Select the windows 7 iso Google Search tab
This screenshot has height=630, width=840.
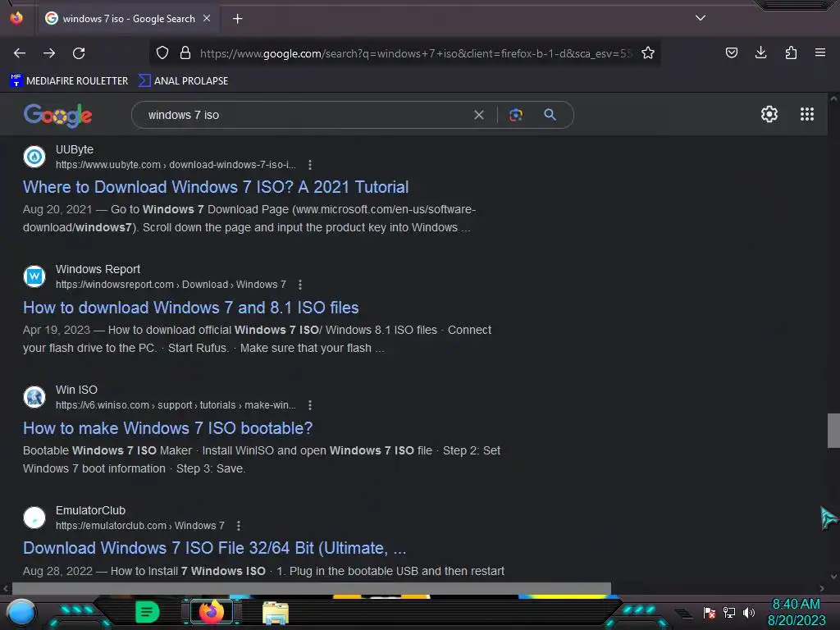[127, 19]
